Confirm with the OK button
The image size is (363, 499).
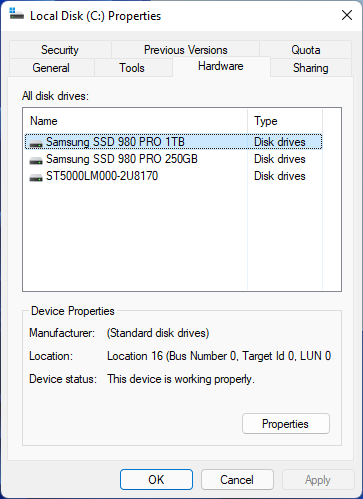pyautogui.click(x=156, y=480)
